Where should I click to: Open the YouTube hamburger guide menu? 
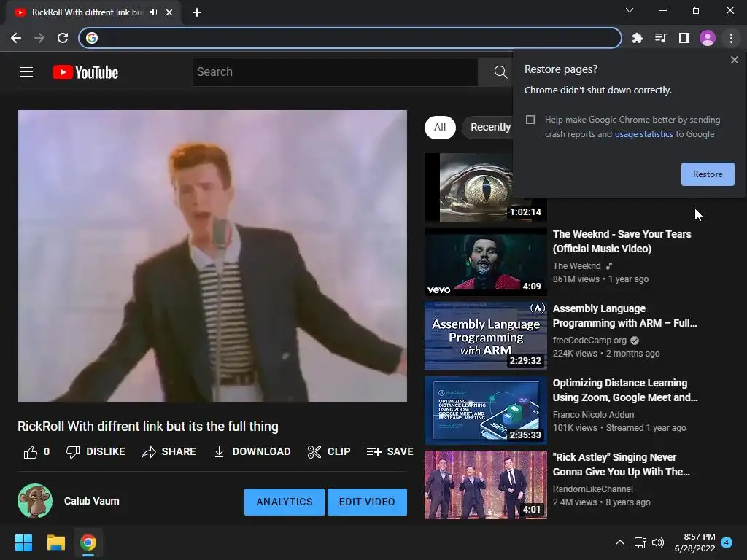tap(26, 72)
